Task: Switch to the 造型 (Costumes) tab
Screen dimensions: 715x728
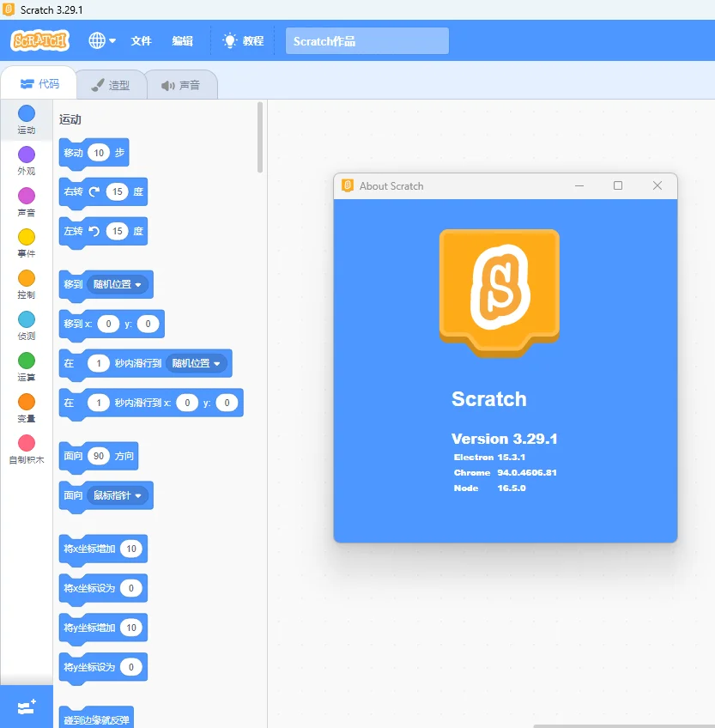Action: 112,83
